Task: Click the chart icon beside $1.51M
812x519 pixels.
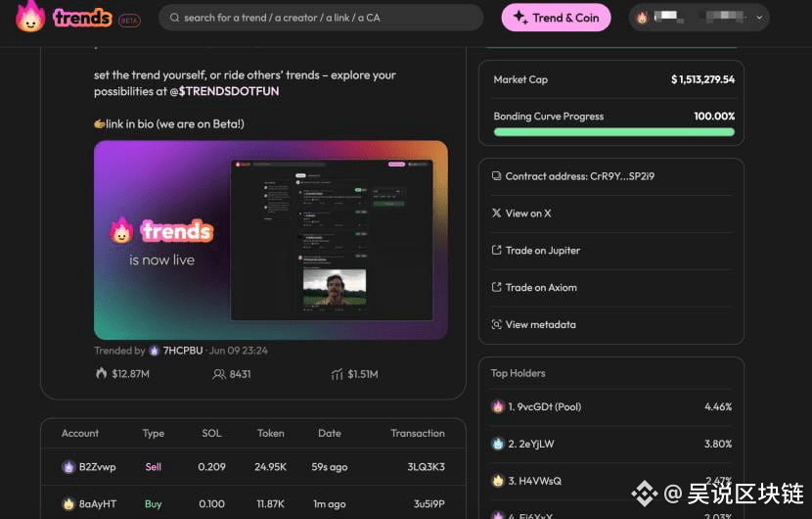Action: point(338,374)
